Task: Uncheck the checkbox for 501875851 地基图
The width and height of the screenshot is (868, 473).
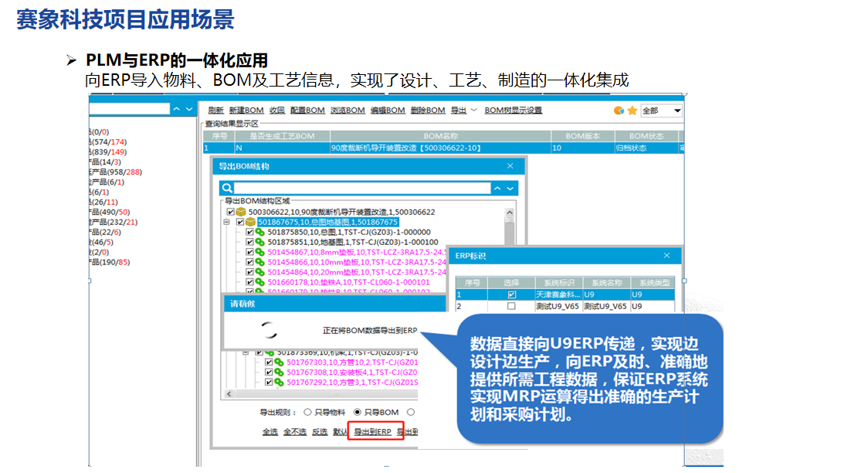Action: (249, 242)
